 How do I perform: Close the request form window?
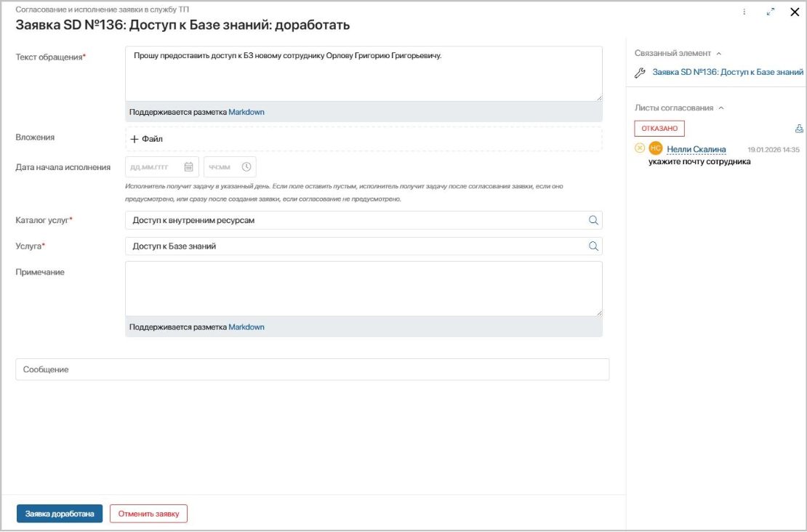(x=795, y=12)
